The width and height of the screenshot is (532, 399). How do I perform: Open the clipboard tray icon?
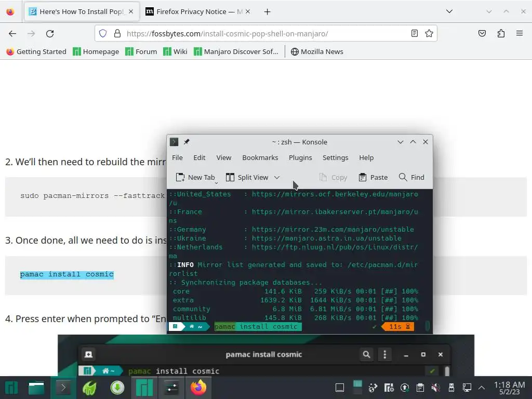420,388
